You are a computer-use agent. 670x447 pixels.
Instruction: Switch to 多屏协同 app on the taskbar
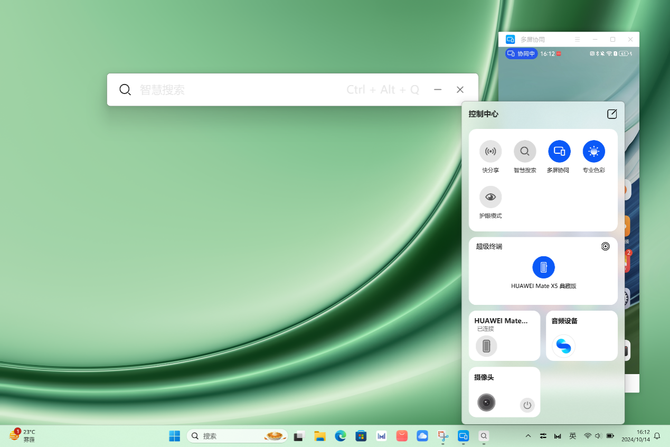tap(463, 436)
